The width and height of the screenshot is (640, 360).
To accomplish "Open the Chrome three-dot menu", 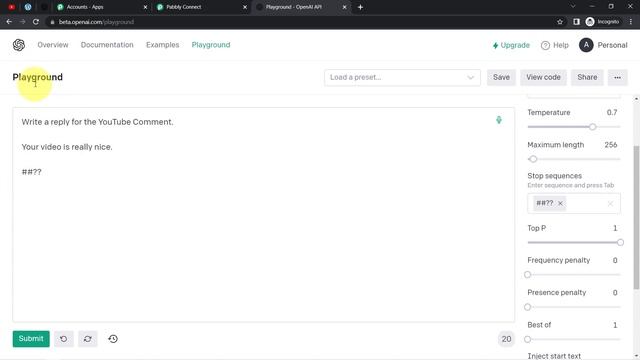I will 631,22.
